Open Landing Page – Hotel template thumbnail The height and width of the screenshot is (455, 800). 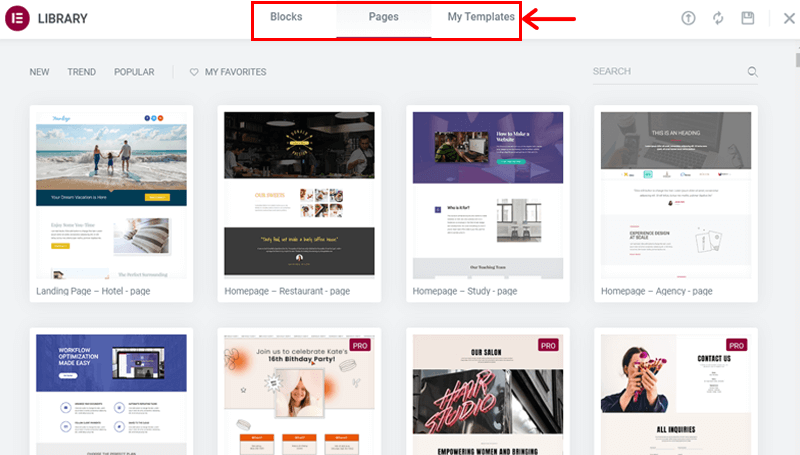[111, 195]
